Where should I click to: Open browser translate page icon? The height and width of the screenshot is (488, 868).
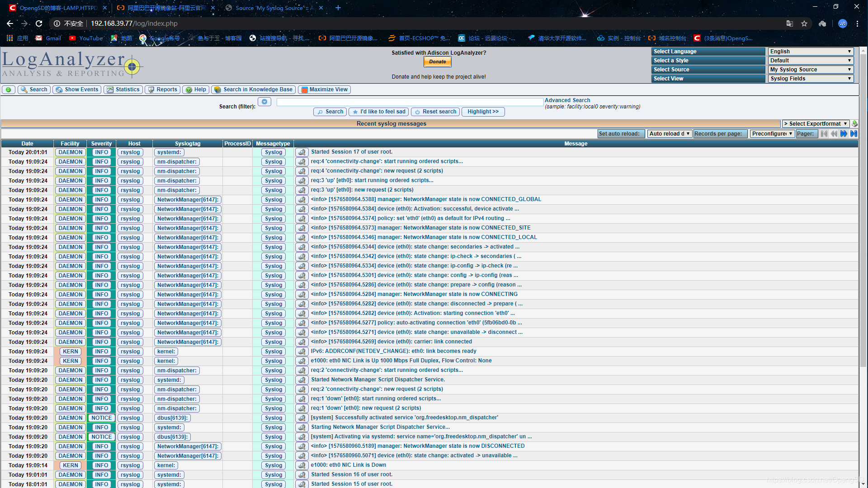[x=789, y=23]
